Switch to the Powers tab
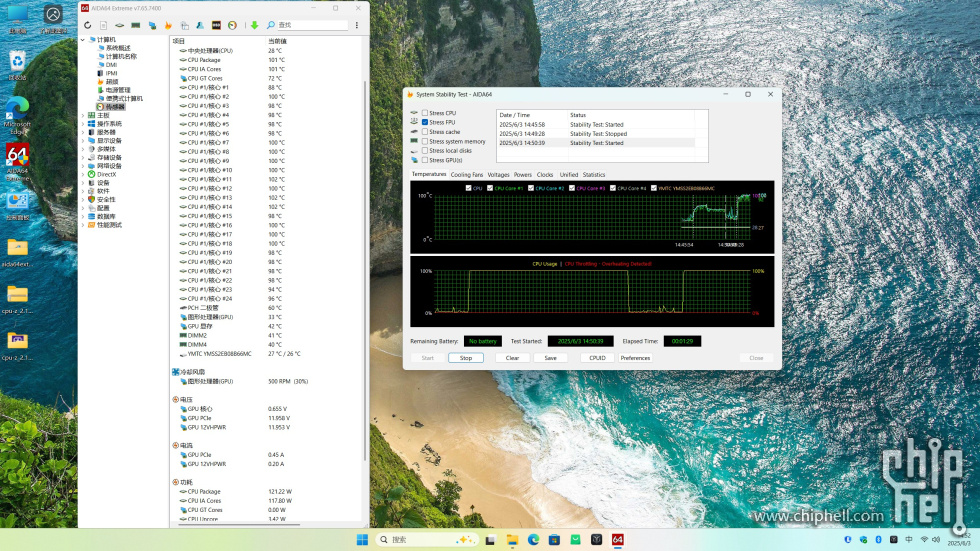The image size is (980, 551). [522, 175]
